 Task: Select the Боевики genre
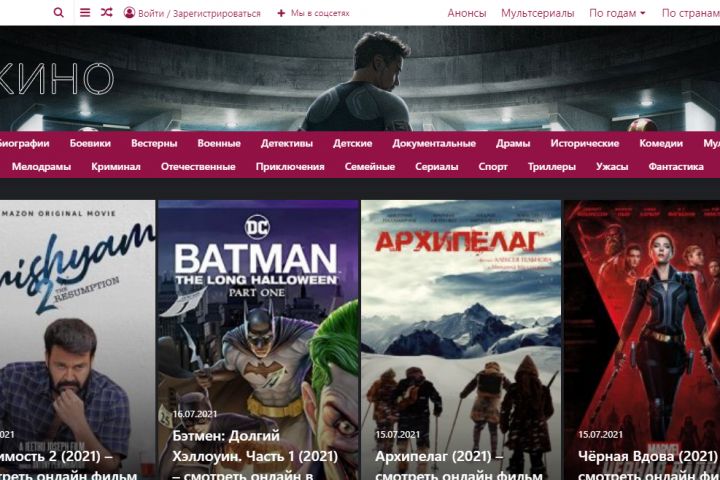coord(90,143)
